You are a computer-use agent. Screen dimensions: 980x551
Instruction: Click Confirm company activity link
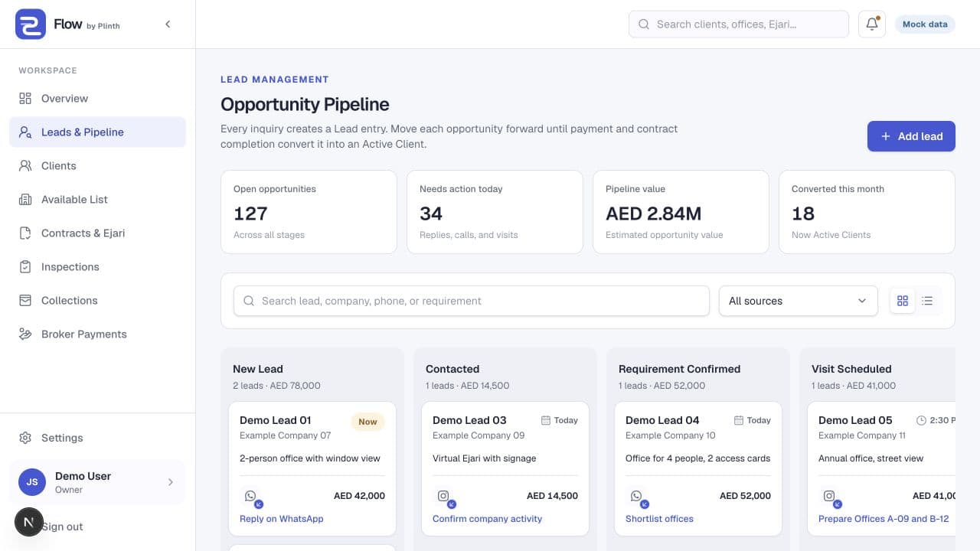pyautogui.click(x=487, y=519)
